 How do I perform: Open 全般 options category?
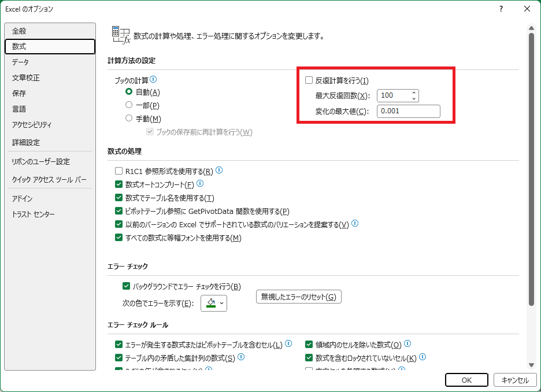(50, 31)
